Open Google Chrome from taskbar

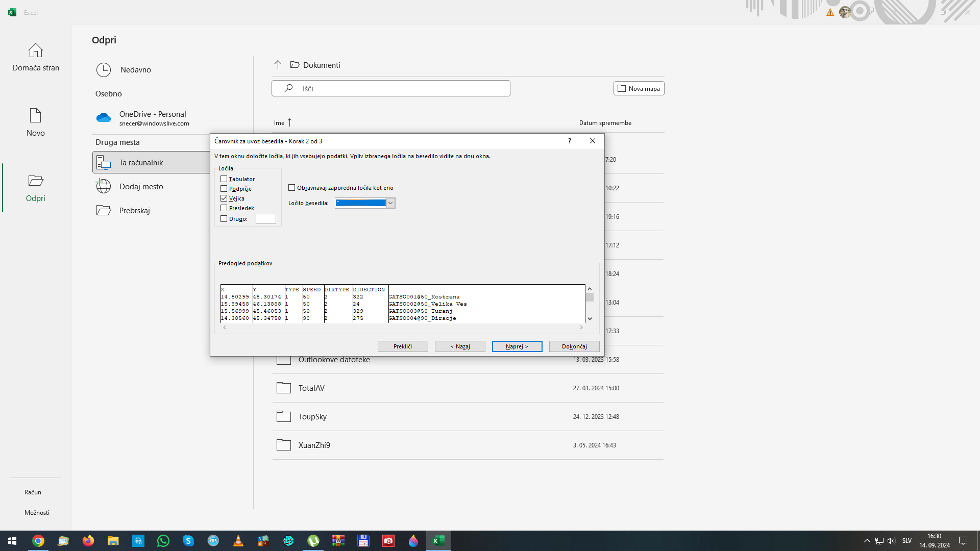(x=38, y=541)
